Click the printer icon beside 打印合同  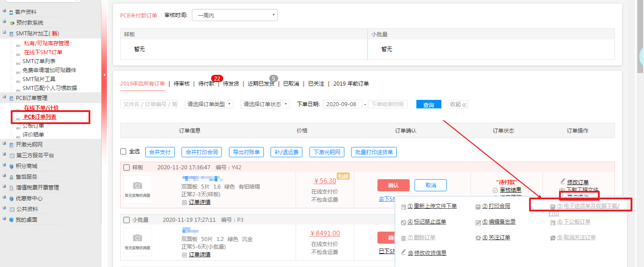tap(478, 207)
